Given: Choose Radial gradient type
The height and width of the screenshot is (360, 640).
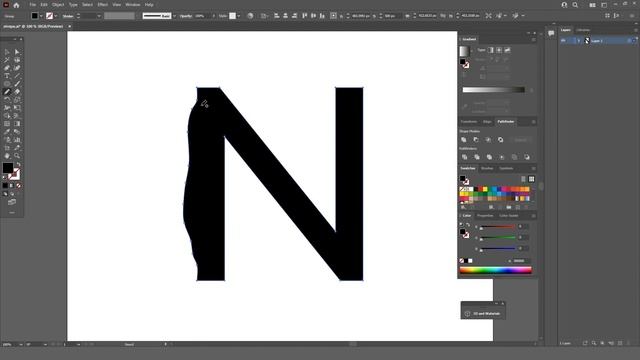Looking at the screenshot, I should pyautogui.click(x=499, y=50).
